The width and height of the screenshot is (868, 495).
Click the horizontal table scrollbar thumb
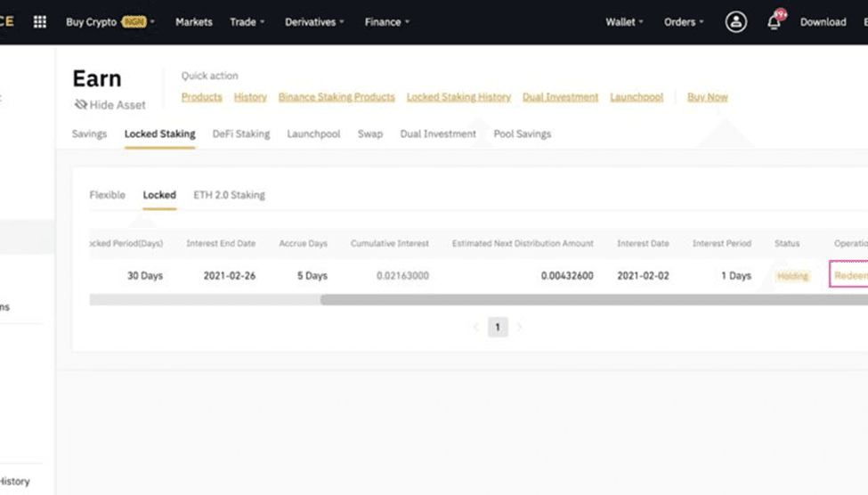coord(594,299)
